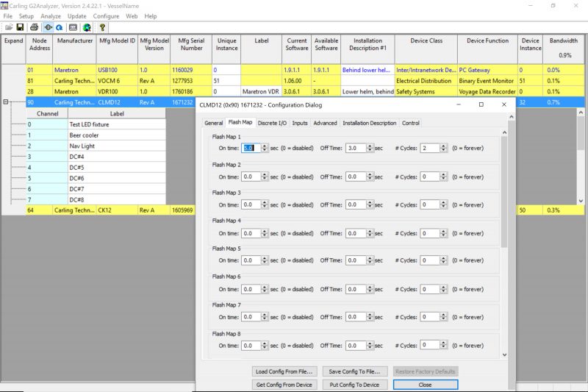Click the channel list scroll down arrow
Screen dimensions: 588x392
[581, 201]
